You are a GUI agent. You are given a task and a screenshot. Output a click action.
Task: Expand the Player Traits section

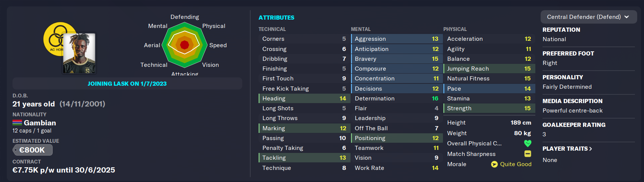[x=567, y=149]
